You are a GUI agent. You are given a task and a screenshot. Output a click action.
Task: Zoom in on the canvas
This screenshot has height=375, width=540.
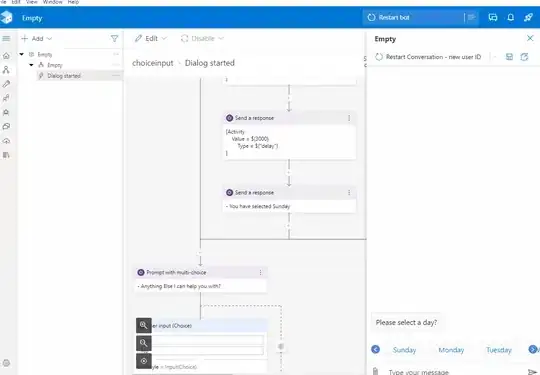click(144, 325)
